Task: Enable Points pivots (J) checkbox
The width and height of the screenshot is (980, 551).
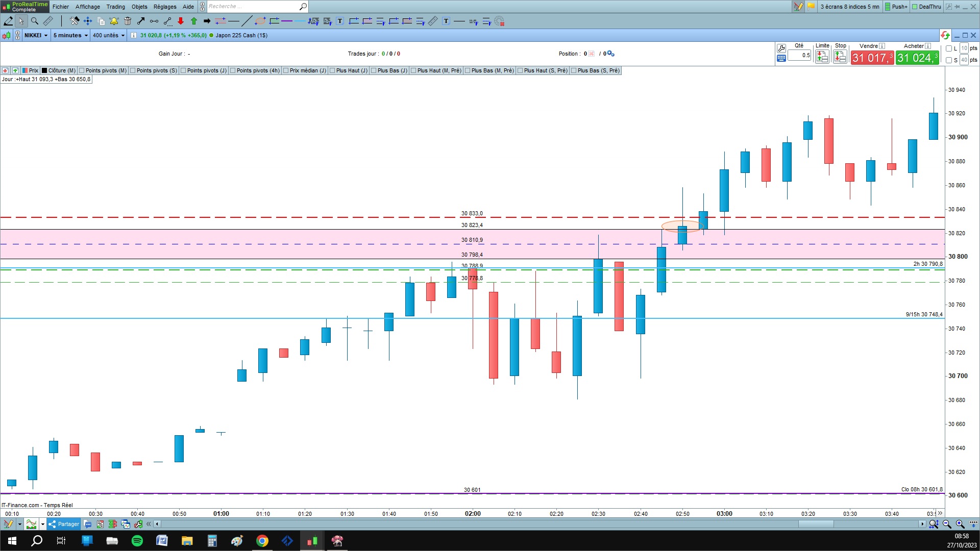Action: point(184,70)
